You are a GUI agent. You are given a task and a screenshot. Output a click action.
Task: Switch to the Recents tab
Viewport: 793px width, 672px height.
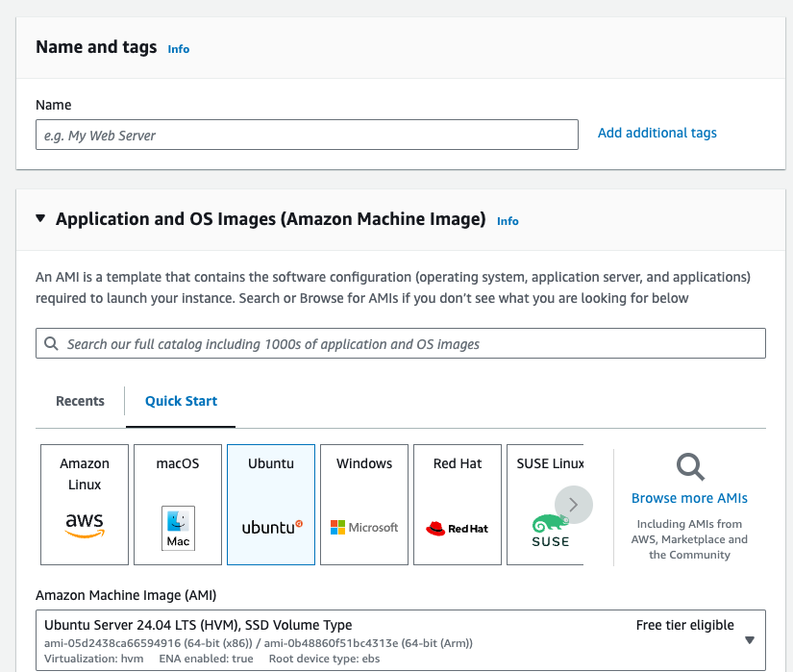pyautogui.click(x=80, y=401)
